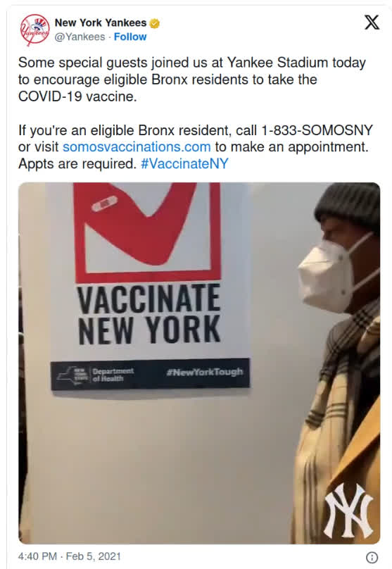Click the New York Yankees display name
This screenshot has height=569, width=392.
[101, 23]
